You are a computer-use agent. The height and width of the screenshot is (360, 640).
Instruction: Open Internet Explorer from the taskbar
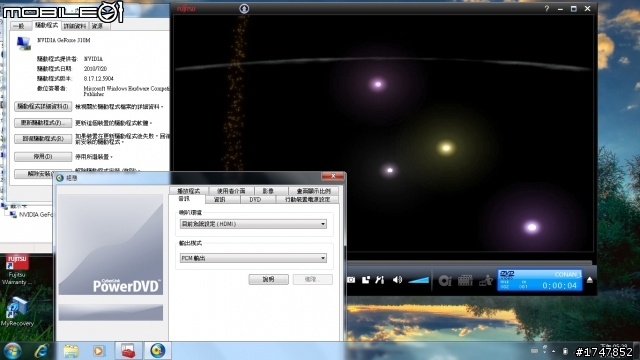pos(42,351)
